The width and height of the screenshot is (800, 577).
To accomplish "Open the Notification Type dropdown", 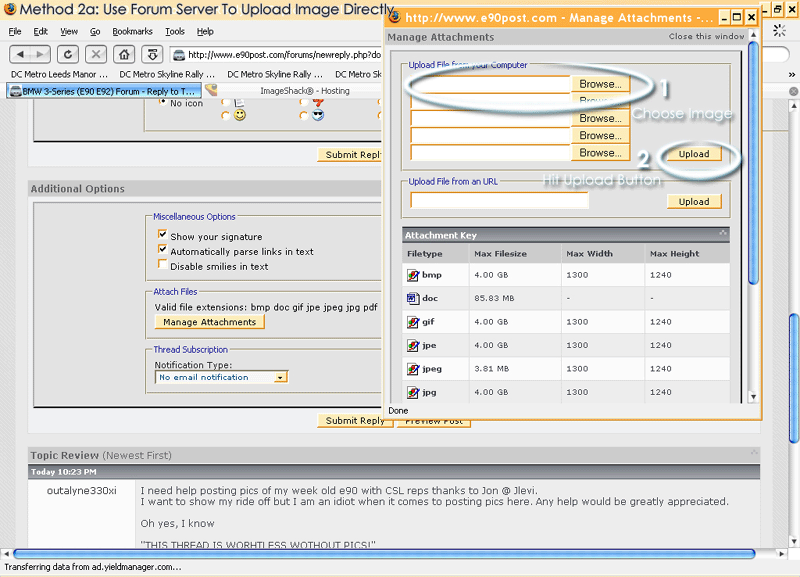I will point(221,377).
